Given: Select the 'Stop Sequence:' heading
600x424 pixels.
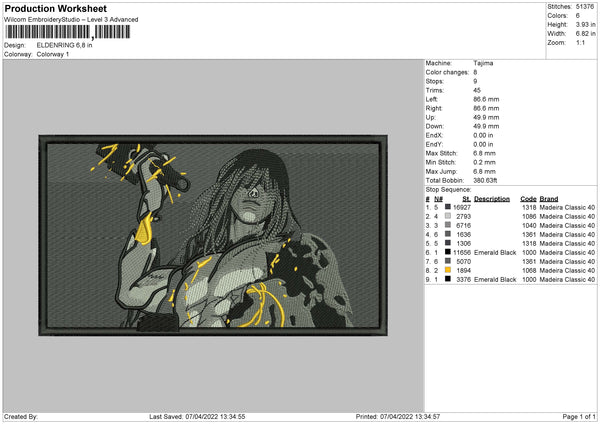Looking at the screenshot, I should pyautogui.click(x=447, y=188).
